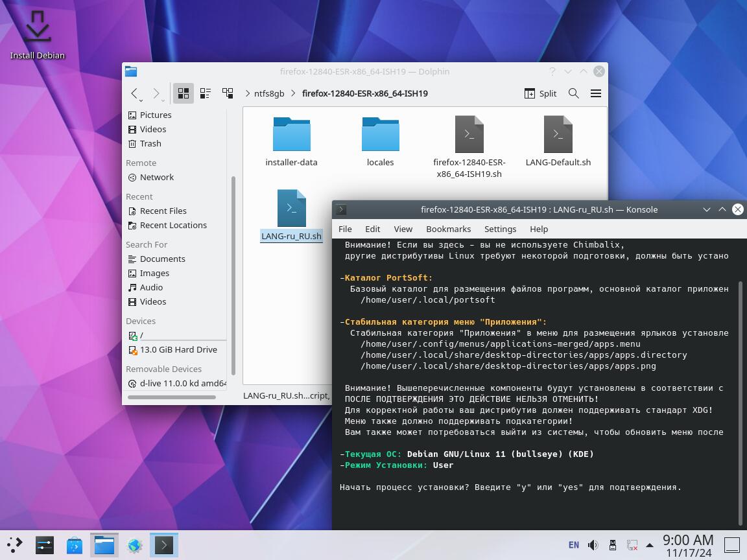
Task: Open Konsole Bookmarks menu
Action: (448, 229)
